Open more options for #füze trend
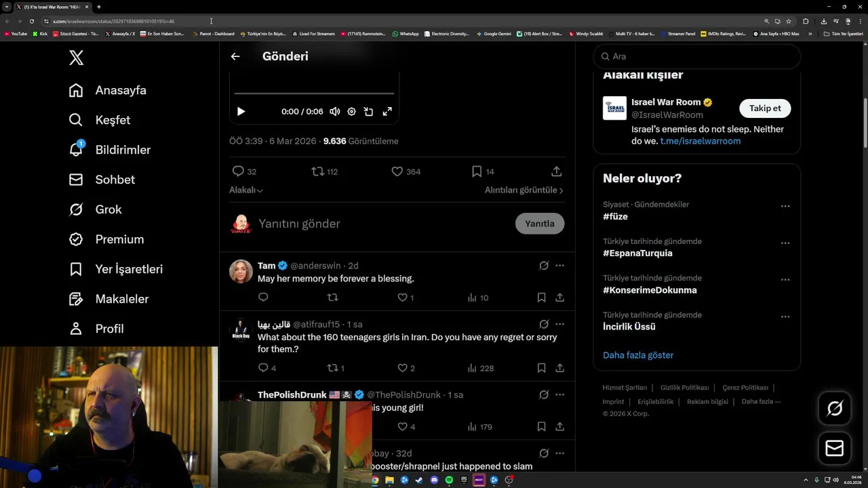The image size is (868, 488). 785,206
